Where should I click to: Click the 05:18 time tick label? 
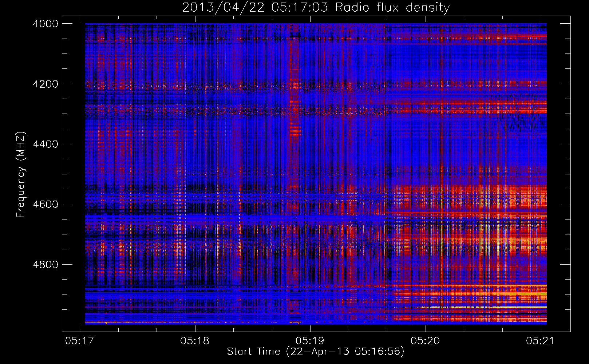point(195,341)
